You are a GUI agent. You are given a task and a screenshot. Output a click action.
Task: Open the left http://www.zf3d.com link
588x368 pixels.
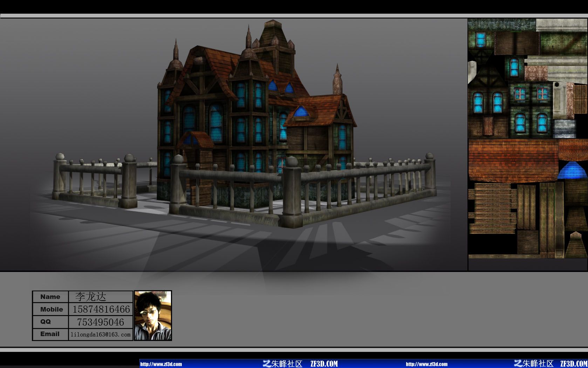pyautogui.click(x=161, y=364)
